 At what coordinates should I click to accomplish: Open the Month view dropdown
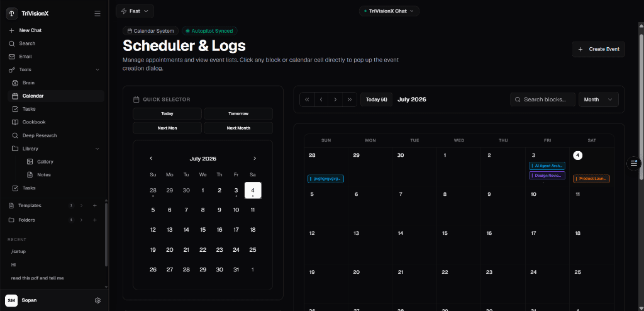click(599, 99)
